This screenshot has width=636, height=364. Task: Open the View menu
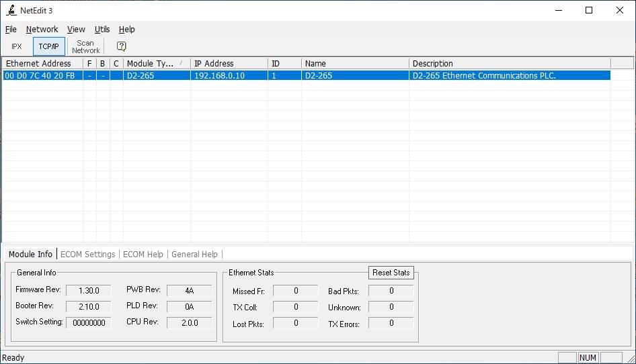click(x=76, y=30)
